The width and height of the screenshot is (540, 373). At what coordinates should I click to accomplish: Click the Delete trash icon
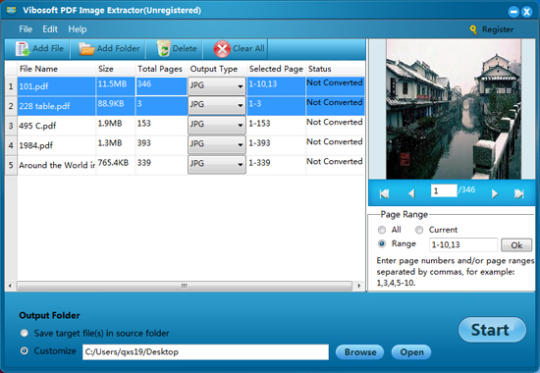164,49
